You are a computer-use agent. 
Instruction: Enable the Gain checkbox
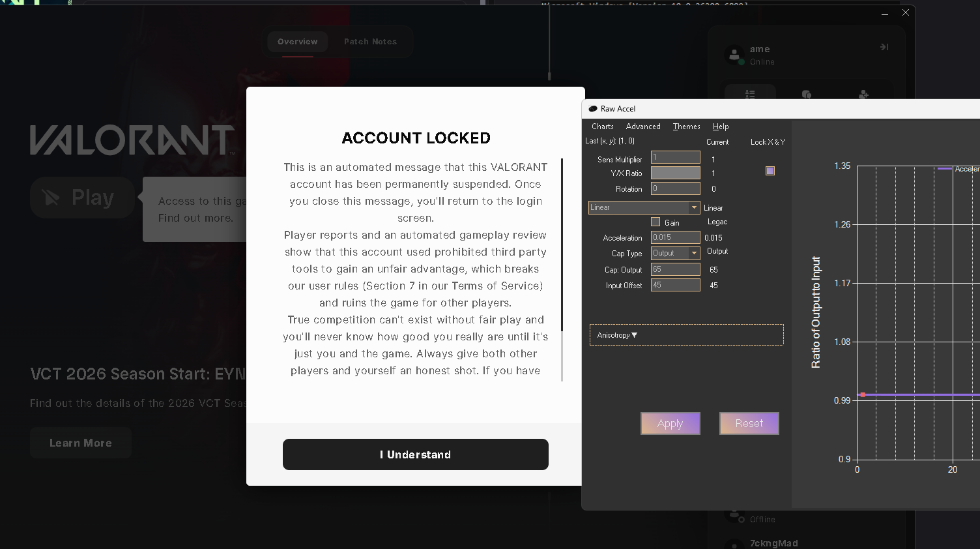tap(656, 222)
